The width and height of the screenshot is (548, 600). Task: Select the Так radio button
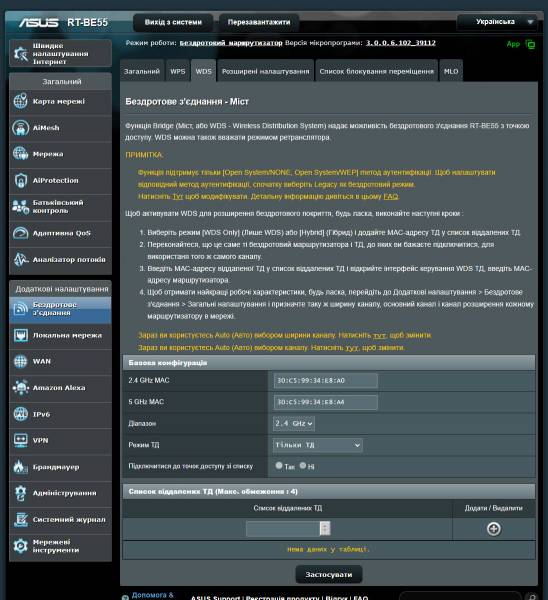tap(279, 466)
